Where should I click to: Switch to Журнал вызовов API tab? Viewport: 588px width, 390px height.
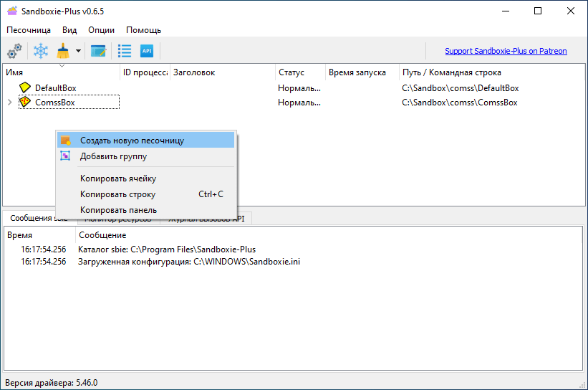click(x=206, y=219)
